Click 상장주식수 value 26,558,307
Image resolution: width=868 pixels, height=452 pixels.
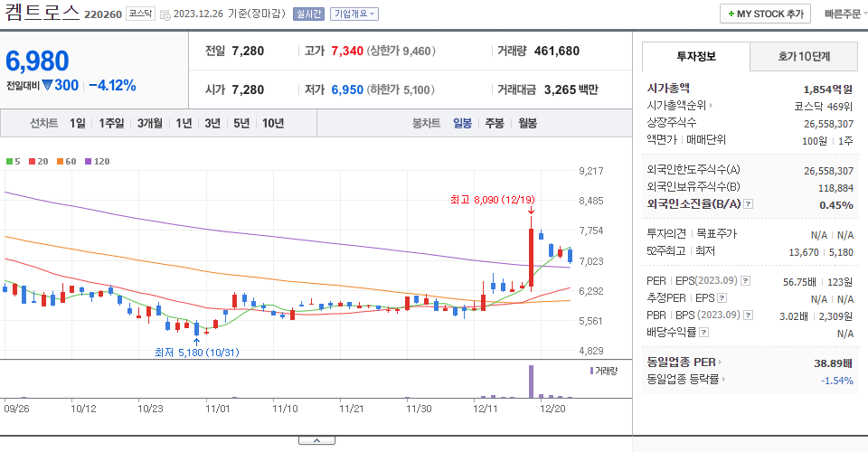pos(829,124)
